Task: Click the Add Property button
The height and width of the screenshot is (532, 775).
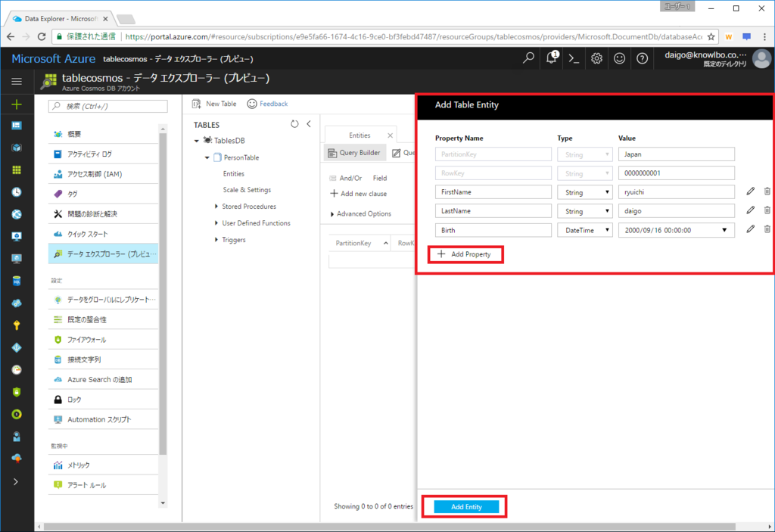Action: point(465,254)
